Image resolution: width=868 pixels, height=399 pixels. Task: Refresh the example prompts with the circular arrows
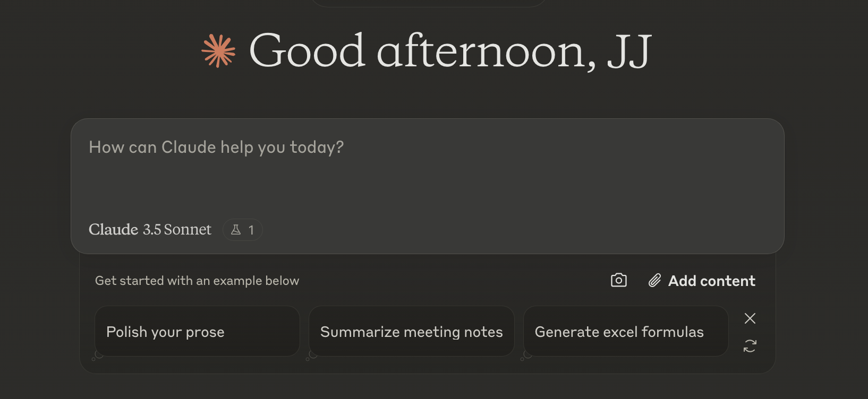(x=750, y=346)
